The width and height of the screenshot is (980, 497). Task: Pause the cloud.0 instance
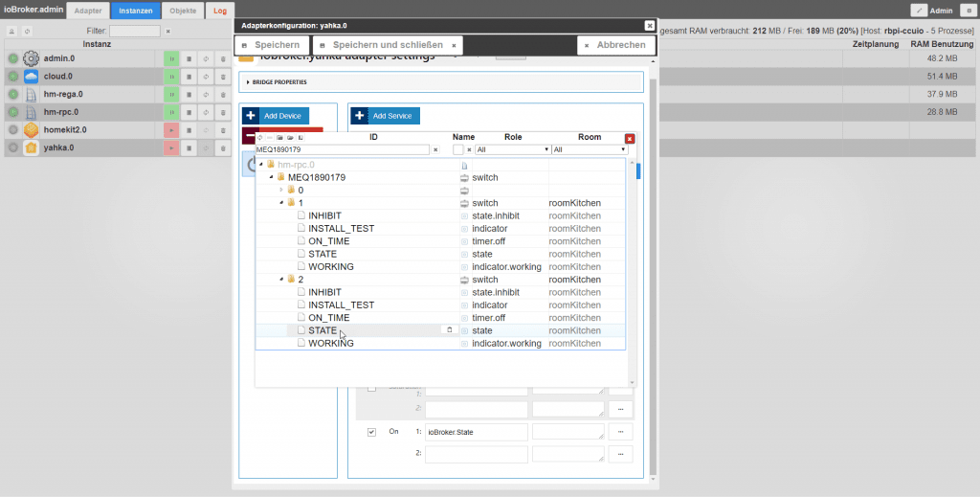[x=171, y=77]
